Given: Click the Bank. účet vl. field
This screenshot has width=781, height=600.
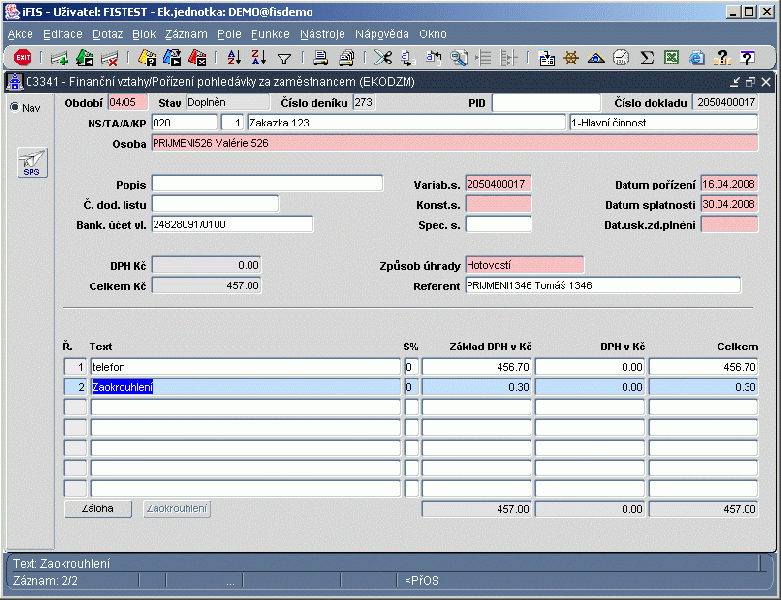Looking at the screenshot, I should (x=232, y=224).
